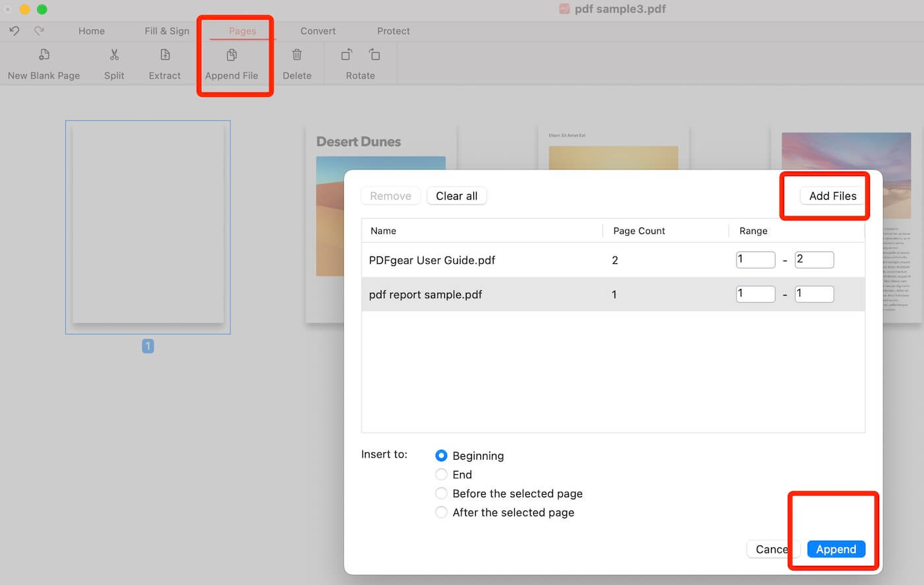Open the Protect tab
This screenshot has width=924, height=585.
pyautogui.click(x=393, y=30)
